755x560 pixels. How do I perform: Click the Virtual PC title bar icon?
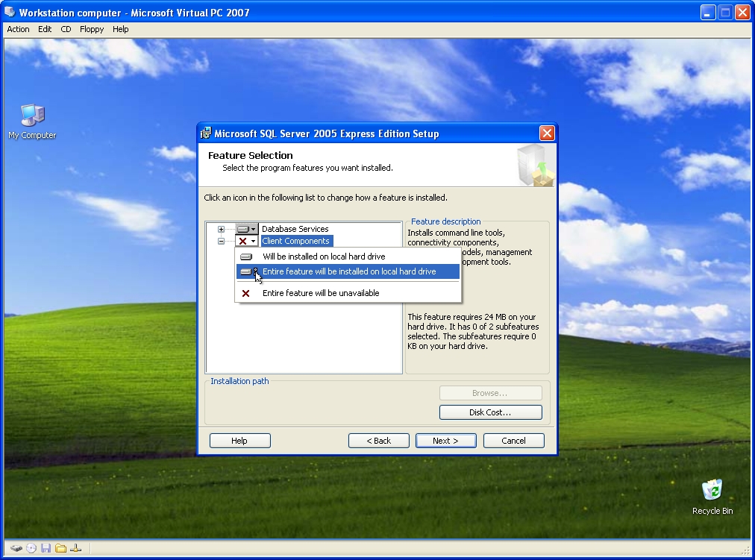pyautogui.click(x=10, y=13)
